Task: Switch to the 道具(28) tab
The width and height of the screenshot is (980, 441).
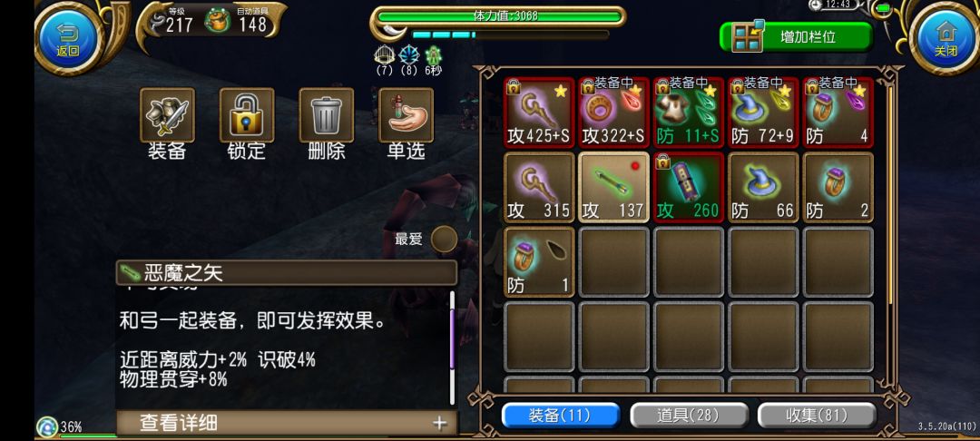Action: coord(689,416)
